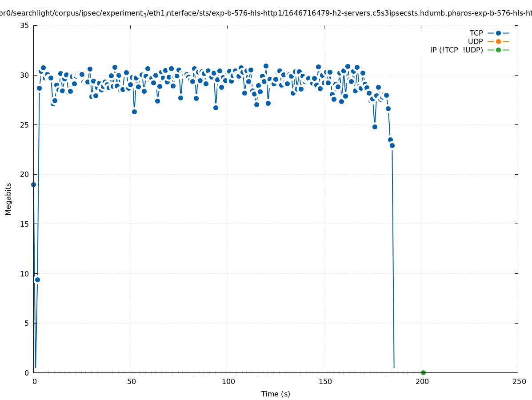
Task: Click the green IP legend marker
Action: [x=498, y=50]
